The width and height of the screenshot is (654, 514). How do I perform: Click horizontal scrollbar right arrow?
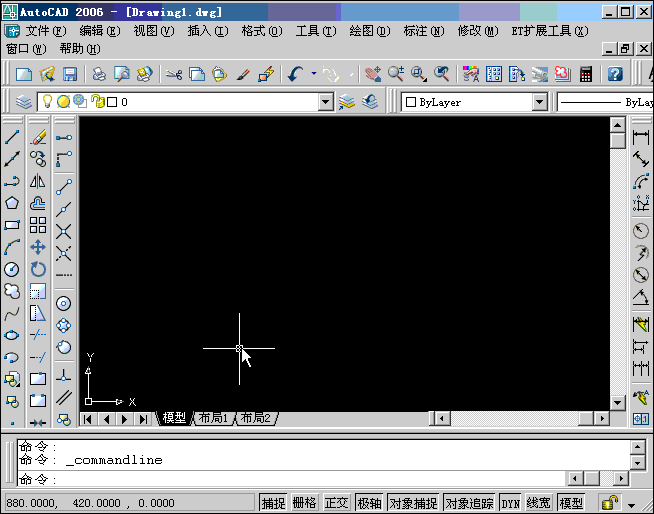(601, 418)
